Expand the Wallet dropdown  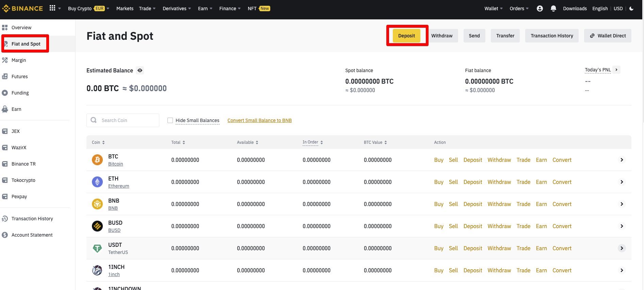[x=494, y=8]
